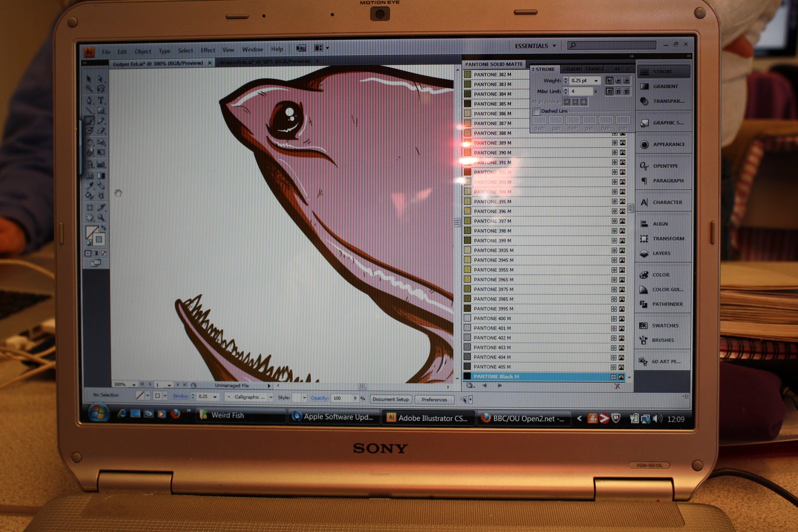The height and width of the screenshot is (532, 798).
Task: Select the Selection (black arrow) tool
Action: pos(89,79)
